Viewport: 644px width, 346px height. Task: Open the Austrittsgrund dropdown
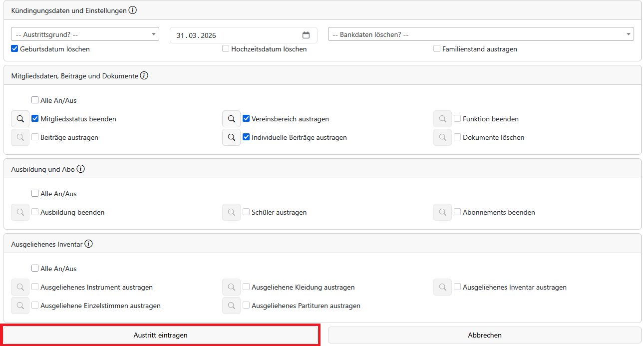(85, 34)
